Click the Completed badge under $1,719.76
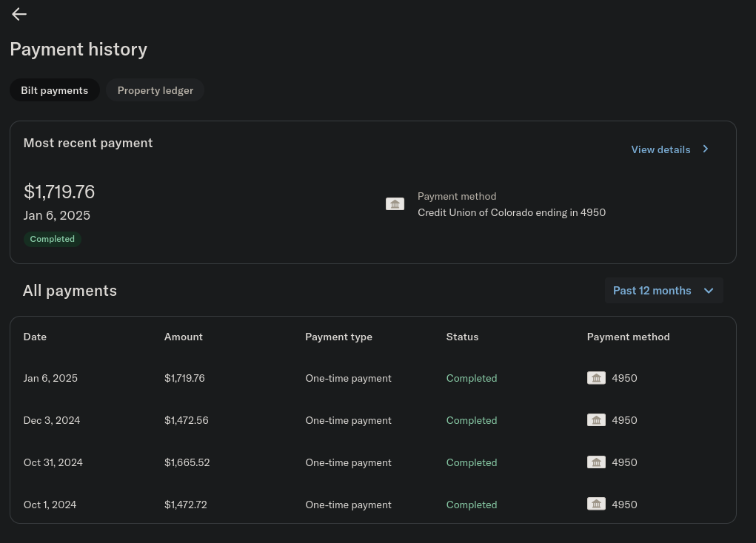Screen dimensions: 756x543 52,238
